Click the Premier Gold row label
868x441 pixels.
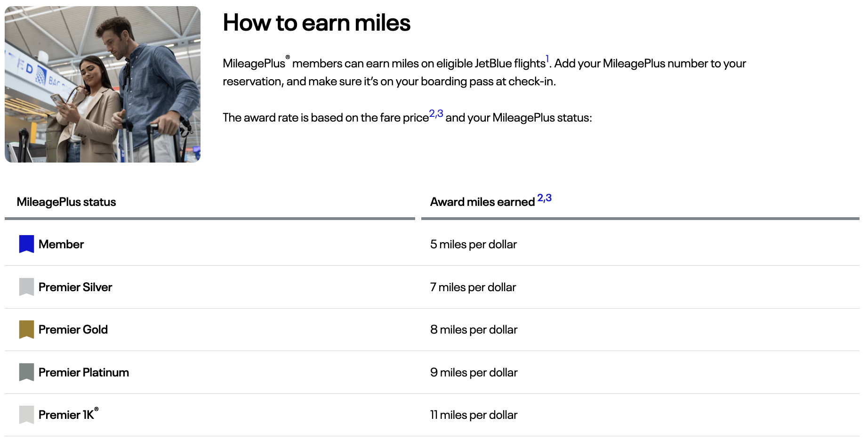pos(73,329)
